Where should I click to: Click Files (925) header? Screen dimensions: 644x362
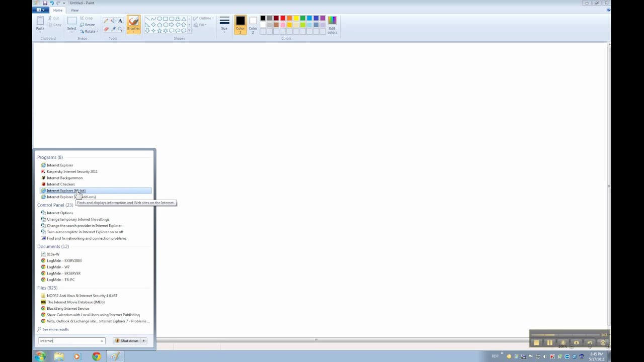47,288
